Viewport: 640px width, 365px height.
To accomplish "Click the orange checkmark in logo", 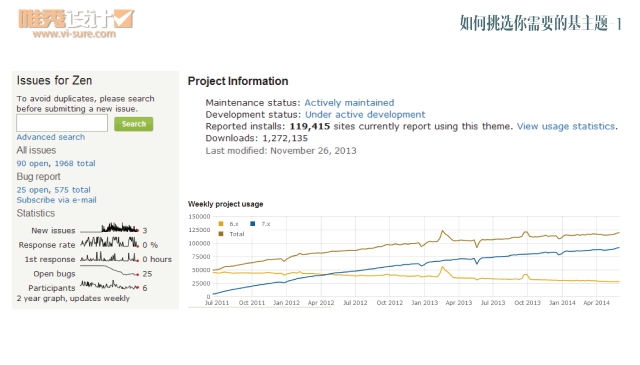I will pos(124,19).
